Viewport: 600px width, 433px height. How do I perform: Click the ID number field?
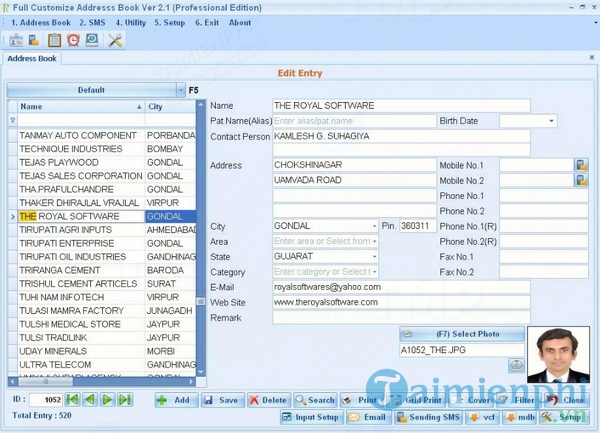pyautogui.click(x=46, y=400)
